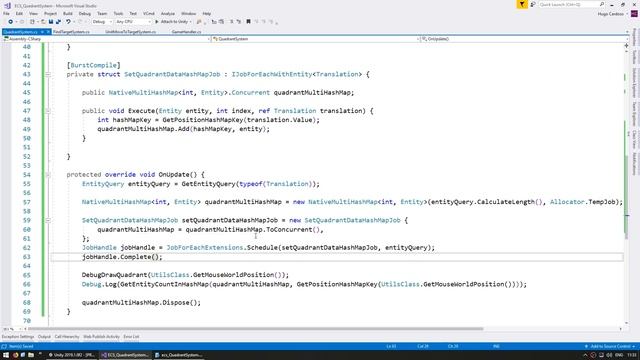Open Assembly-CSharp project dropdown
The image size is (640, 360).
106,39
